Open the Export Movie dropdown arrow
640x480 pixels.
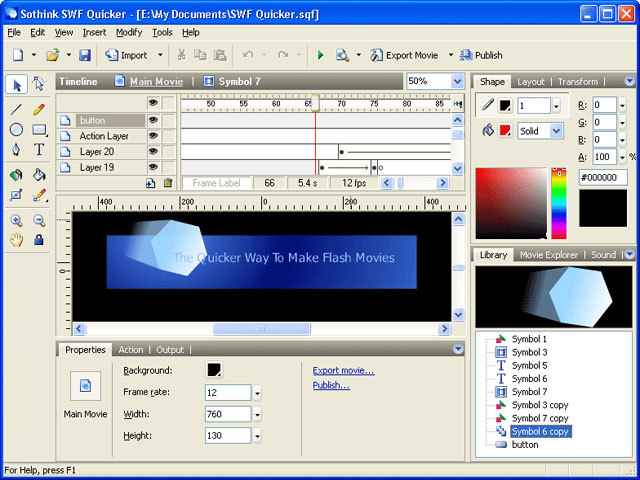(451, 55)
